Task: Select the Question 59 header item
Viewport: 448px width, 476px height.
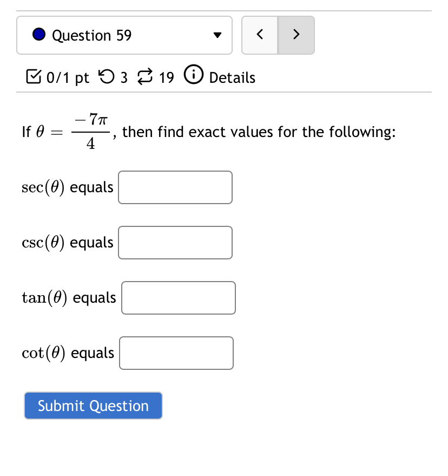Action: pyautogui.click(x=92, y=34)
